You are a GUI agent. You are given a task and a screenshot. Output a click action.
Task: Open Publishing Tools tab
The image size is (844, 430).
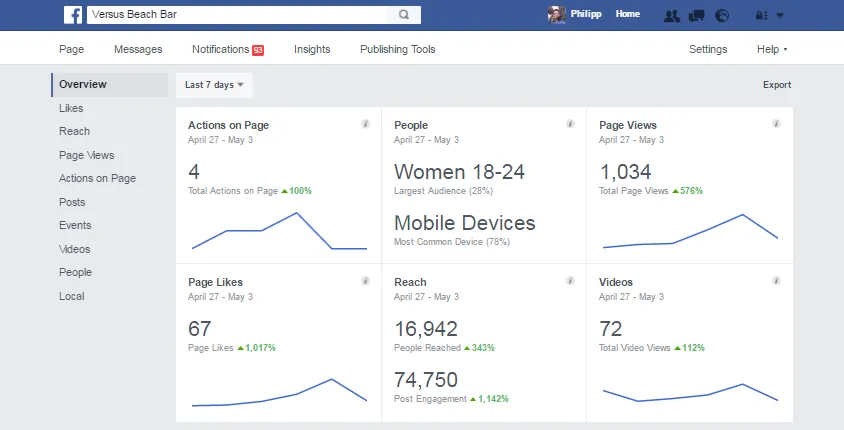[398, 49]
